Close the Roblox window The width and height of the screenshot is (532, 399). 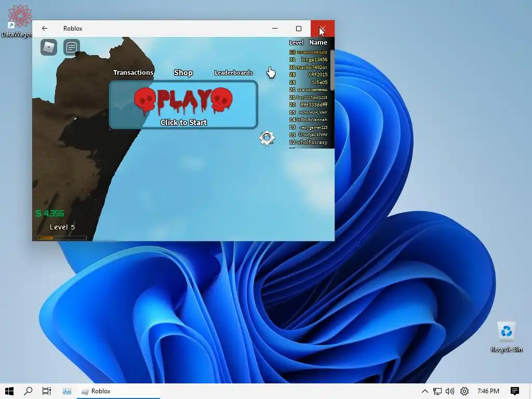pyautogui.click(x=322, y=29)
